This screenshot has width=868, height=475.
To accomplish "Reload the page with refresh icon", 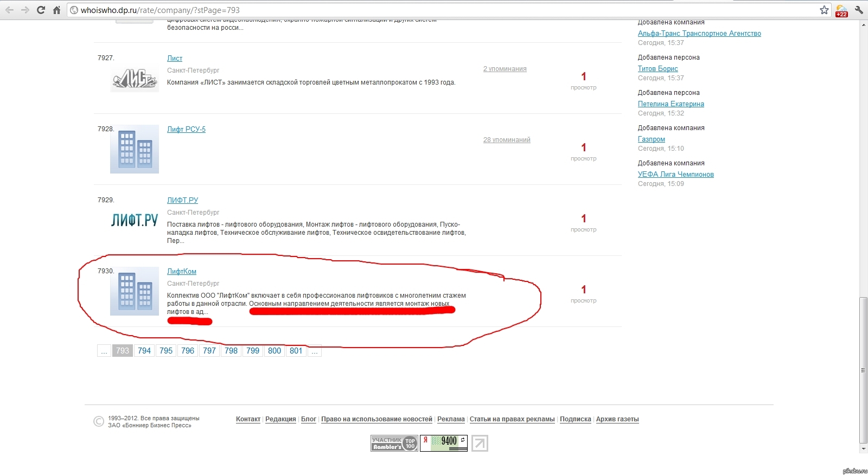I will 41,10.
